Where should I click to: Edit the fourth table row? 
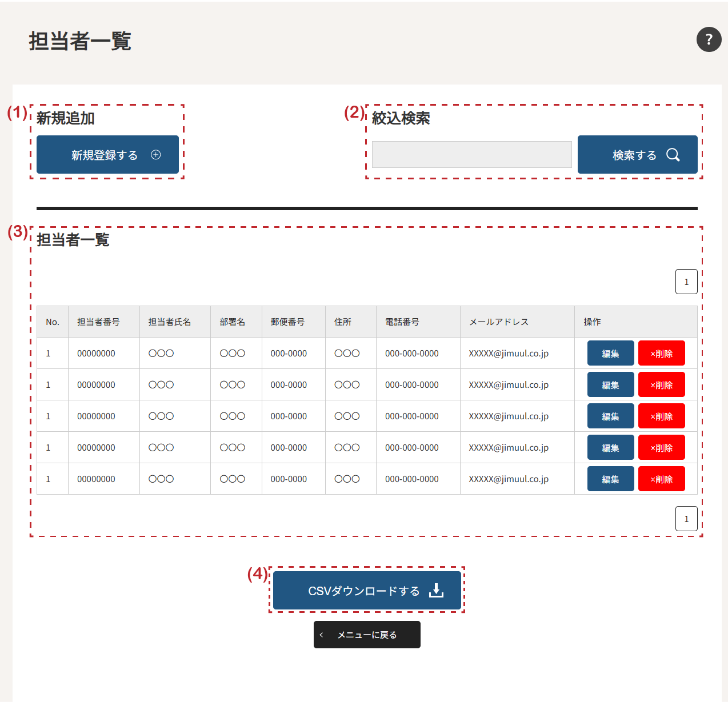610,448
